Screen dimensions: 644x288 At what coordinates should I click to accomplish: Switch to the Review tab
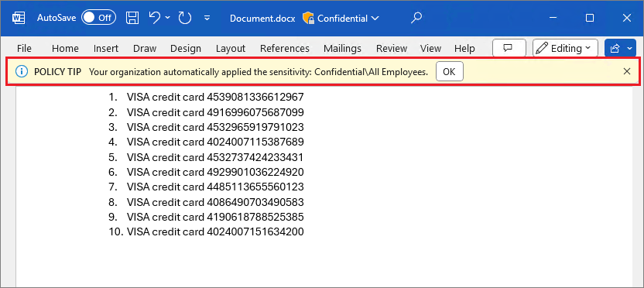(x=392, y=49)
